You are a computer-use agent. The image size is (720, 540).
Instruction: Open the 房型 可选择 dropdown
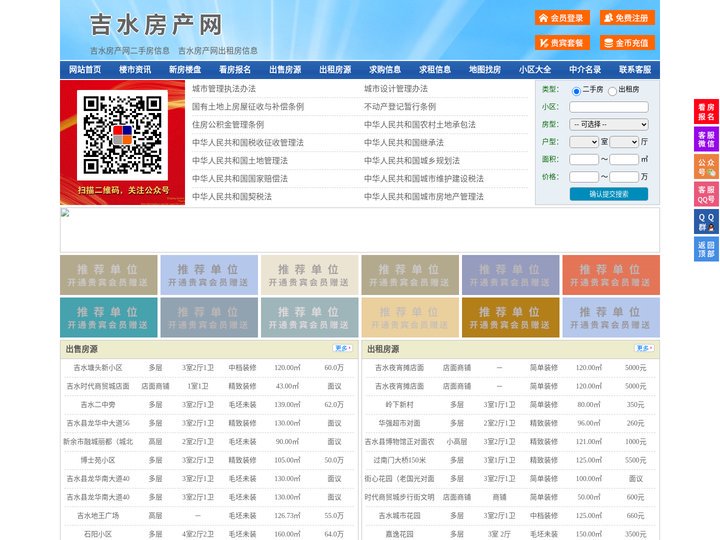(609, 124)
